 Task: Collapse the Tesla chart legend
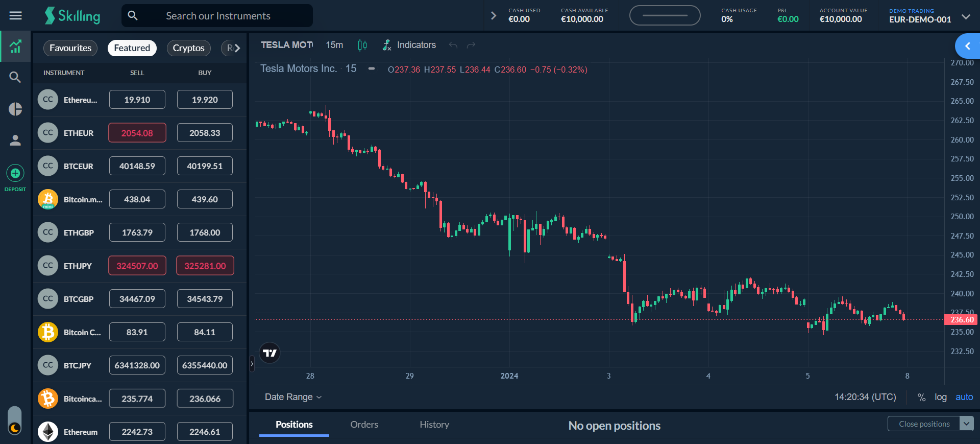tap(372, 68)
